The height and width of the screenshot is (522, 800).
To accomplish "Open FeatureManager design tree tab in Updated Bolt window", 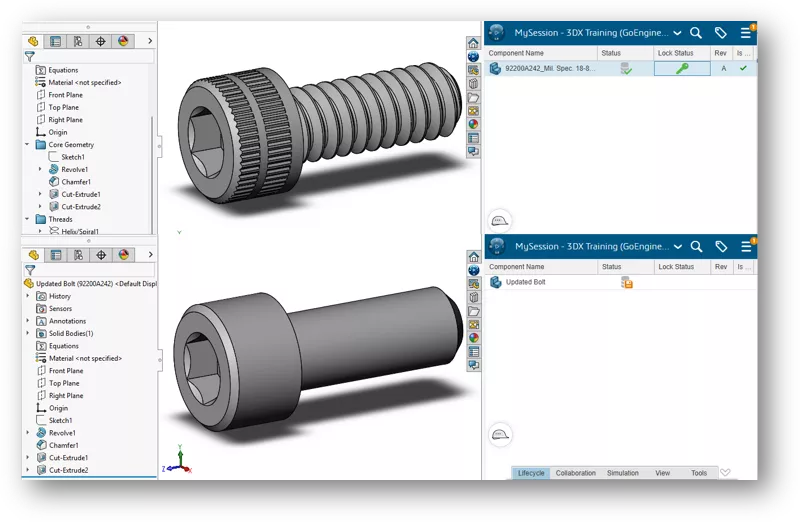I will point(34,255).
